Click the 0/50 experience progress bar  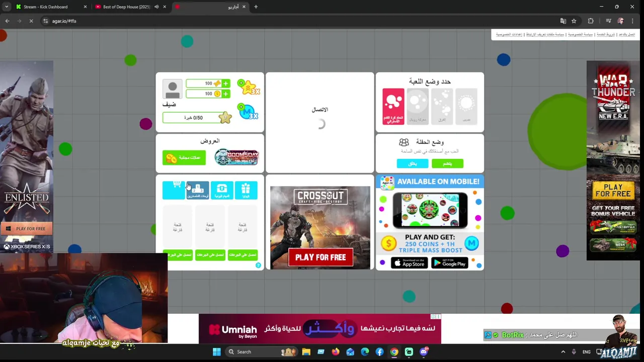coord(193,118)
